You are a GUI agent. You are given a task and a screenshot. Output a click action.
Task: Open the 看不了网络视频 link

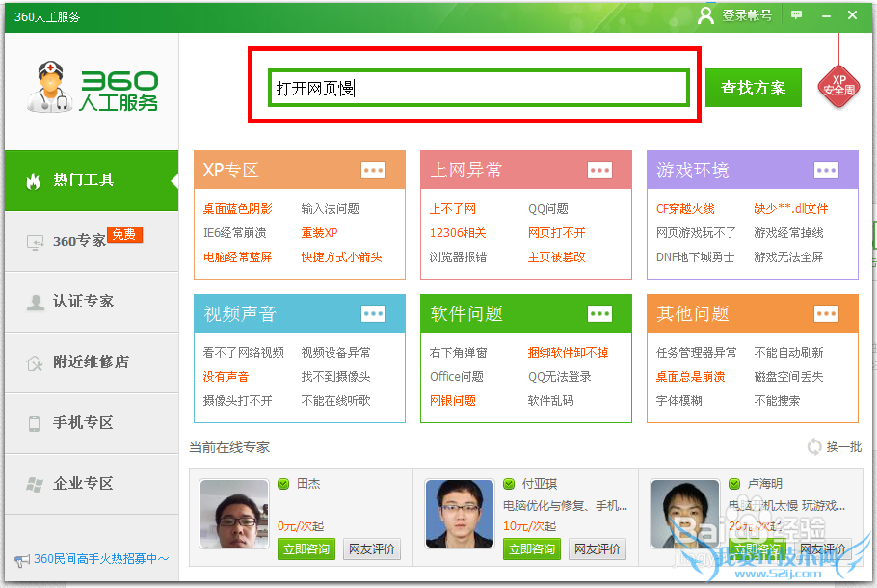243,353
